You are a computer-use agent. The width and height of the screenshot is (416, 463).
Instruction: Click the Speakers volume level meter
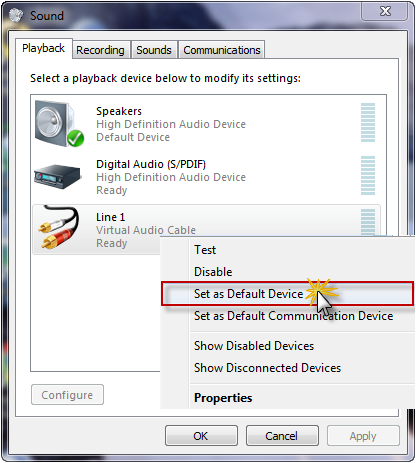(x=368, y=122)
